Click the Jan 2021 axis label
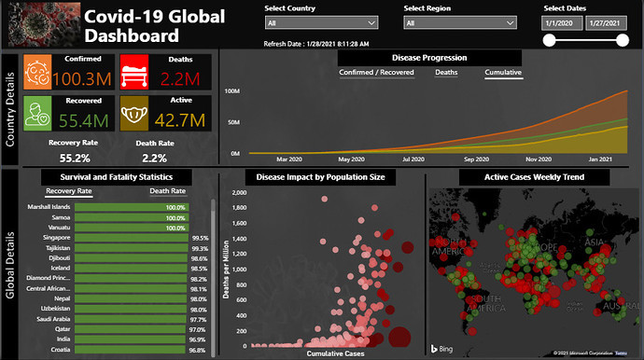Viewport: 644px width, 360px height. pos(600,159)
